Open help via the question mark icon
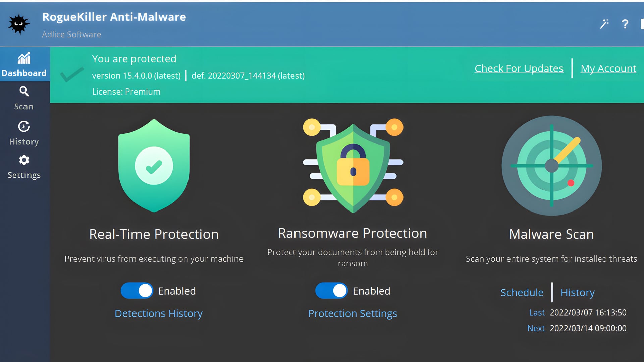644x362 pixels. pyautogui.click(x=625, y=24)
